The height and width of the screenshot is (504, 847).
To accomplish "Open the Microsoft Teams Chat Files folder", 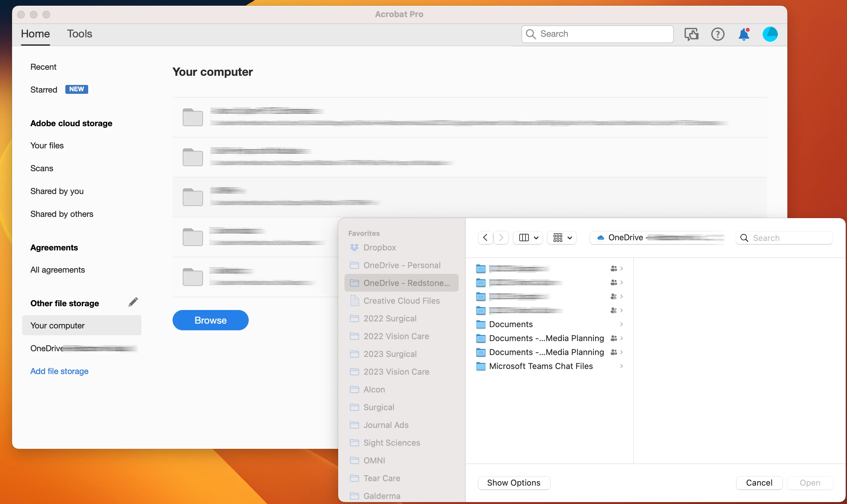I will click(x=541, y=366).
